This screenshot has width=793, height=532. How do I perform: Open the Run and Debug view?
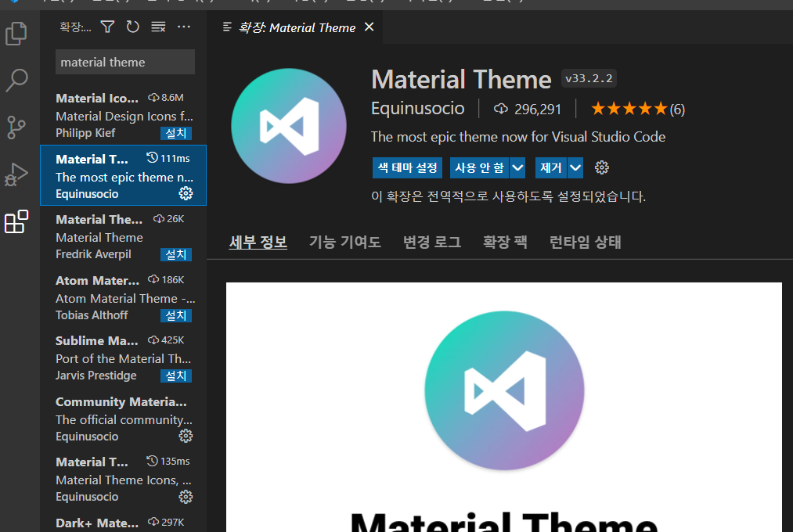click(x=16, y=174)
